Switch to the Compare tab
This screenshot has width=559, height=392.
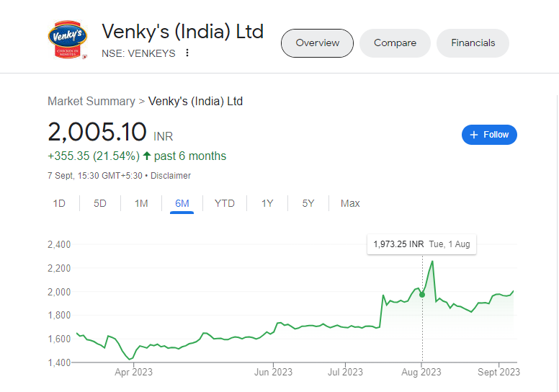point(395,43)
